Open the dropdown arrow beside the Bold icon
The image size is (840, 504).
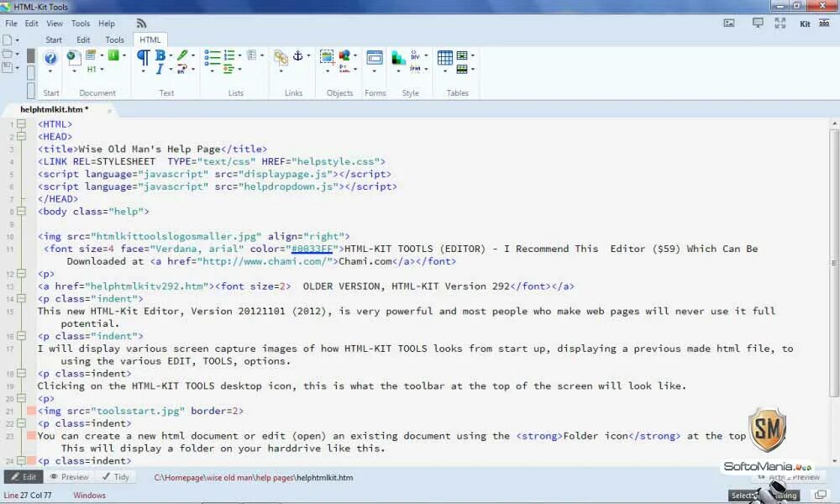click(171, 55)
